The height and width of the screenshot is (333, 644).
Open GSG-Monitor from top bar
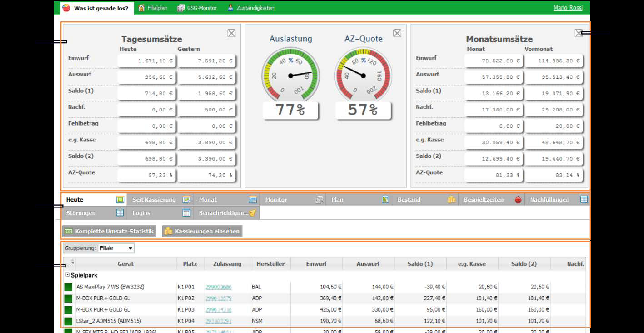[197, 8]
